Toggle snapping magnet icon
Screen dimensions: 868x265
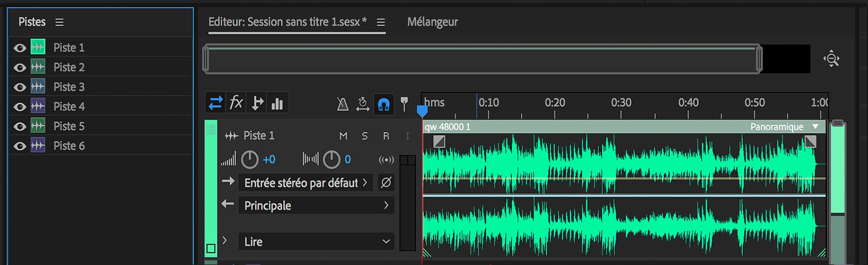pyautogui.click(x=383, y=104)
